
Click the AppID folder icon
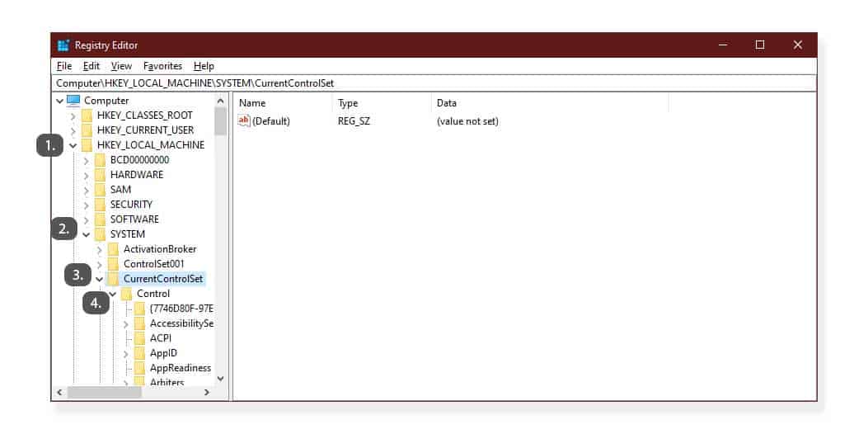[140, 353]
